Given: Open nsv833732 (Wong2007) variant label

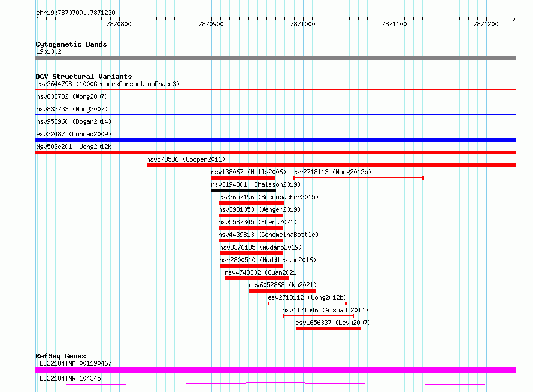Looking at the screenshot, I should [72, 96].
